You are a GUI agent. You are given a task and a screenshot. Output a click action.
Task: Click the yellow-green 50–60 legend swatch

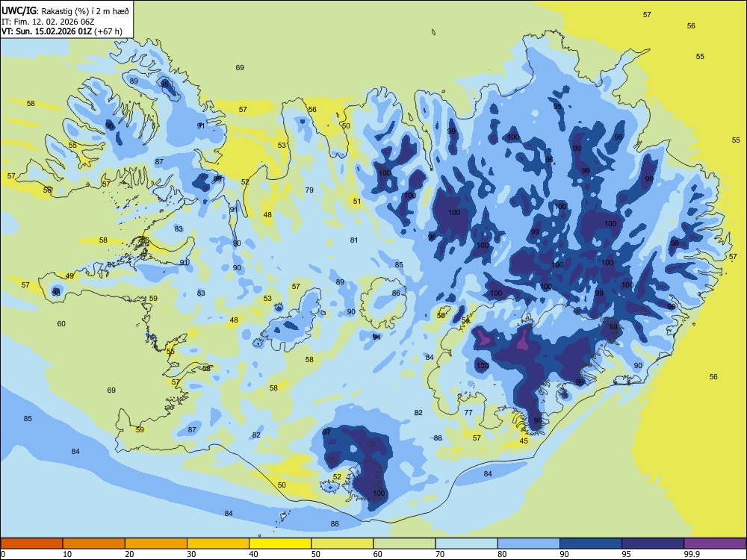[x=342, y=544]
